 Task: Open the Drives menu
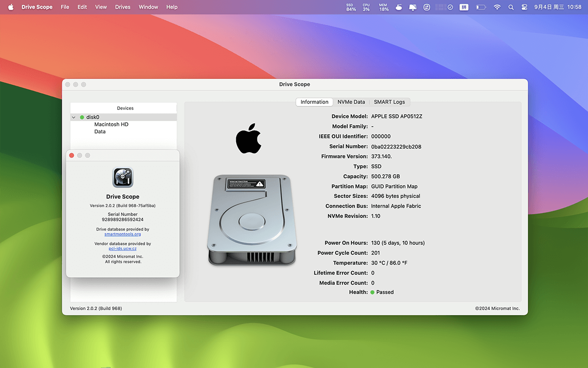[123, 7]
